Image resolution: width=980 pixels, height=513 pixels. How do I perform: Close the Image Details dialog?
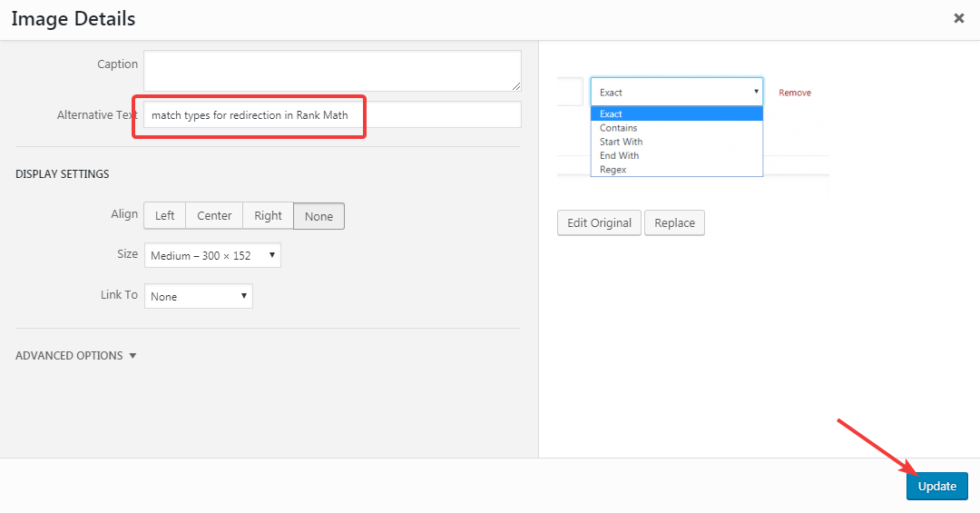point(959,18)
